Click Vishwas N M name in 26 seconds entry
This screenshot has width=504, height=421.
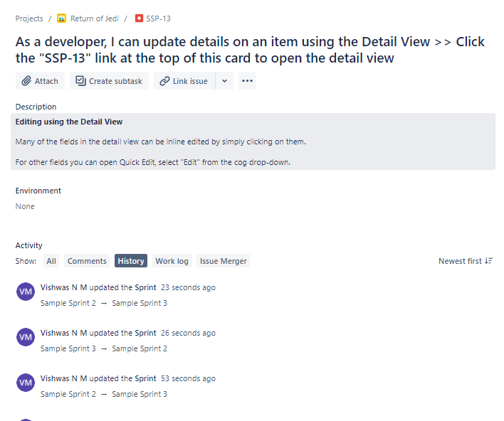(63, 333)
